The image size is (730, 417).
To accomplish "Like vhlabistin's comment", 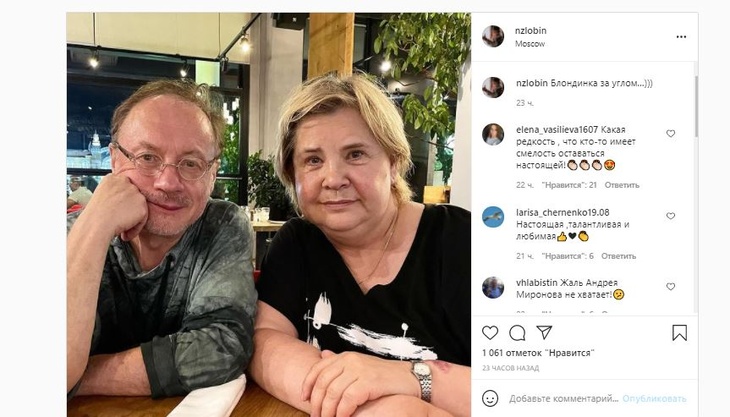I will click(x=670, y=287).
